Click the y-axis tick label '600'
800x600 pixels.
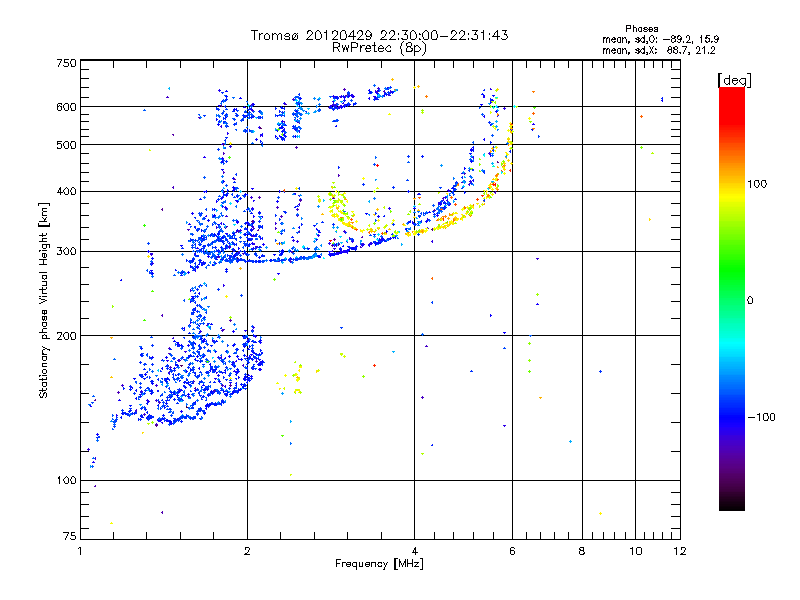[66, 107]
